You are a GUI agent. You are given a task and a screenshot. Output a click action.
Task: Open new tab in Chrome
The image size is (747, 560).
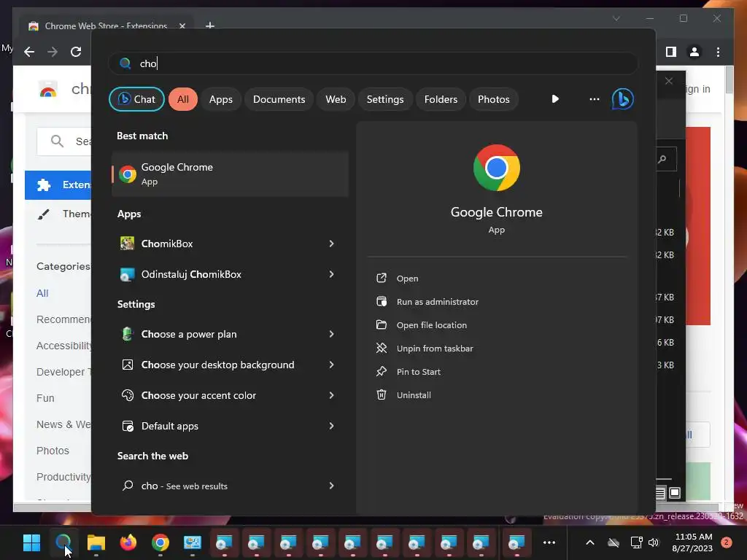coord(209,26)
